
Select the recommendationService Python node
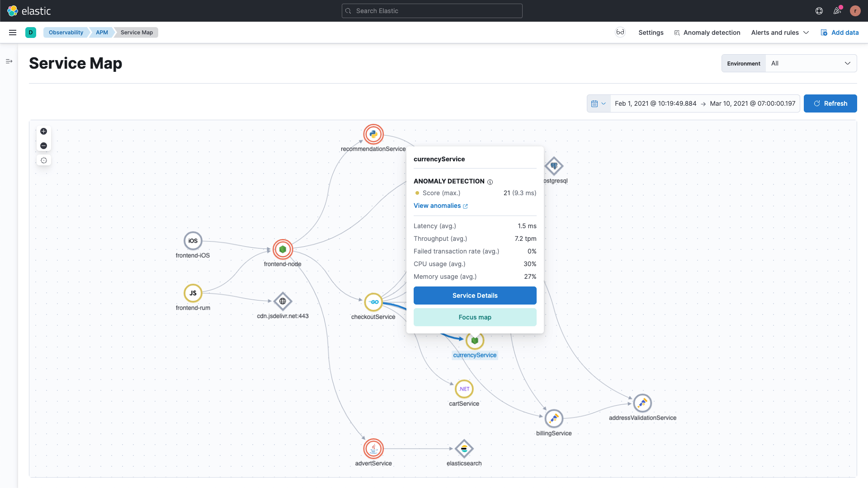coord(373,134)
